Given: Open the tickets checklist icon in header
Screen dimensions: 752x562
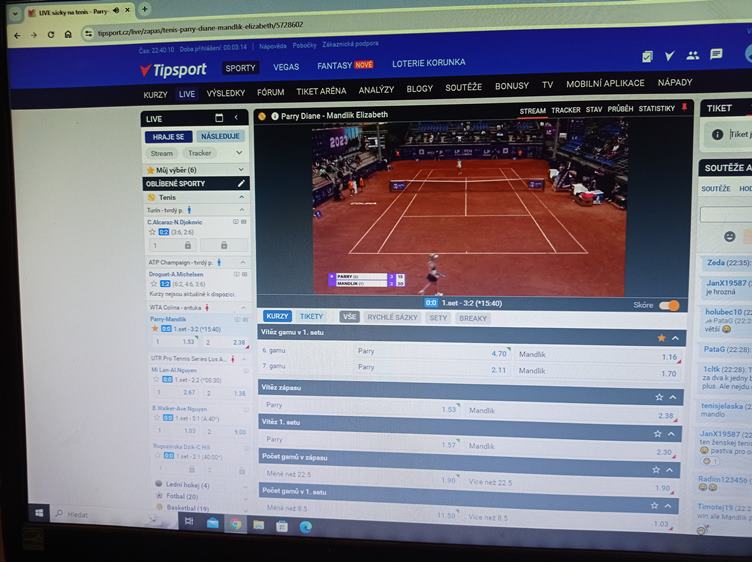Looking at the screenshot, I should click(647, 57).
